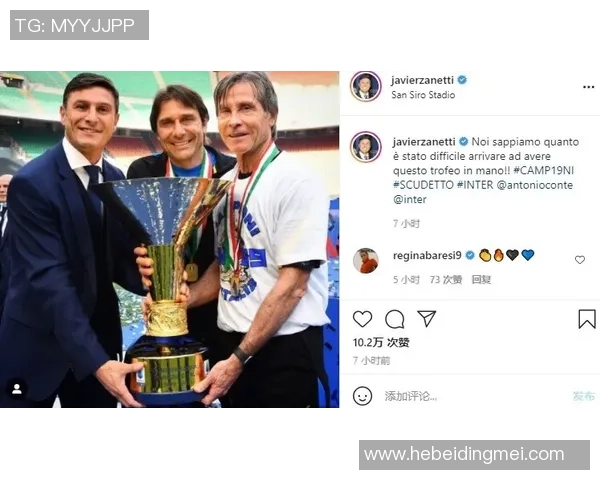This screenshot has height=480, width=600.
Task: Click the 回复 reply button under comment
Action: (481, 280)
